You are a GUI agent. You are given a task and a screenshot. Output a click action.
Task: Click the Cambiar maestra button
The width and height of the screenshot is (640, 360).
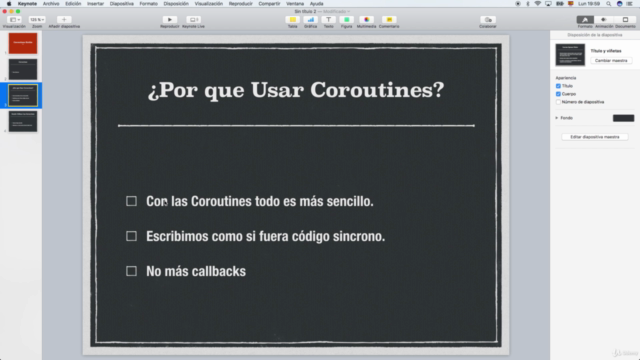pos(611,60)
